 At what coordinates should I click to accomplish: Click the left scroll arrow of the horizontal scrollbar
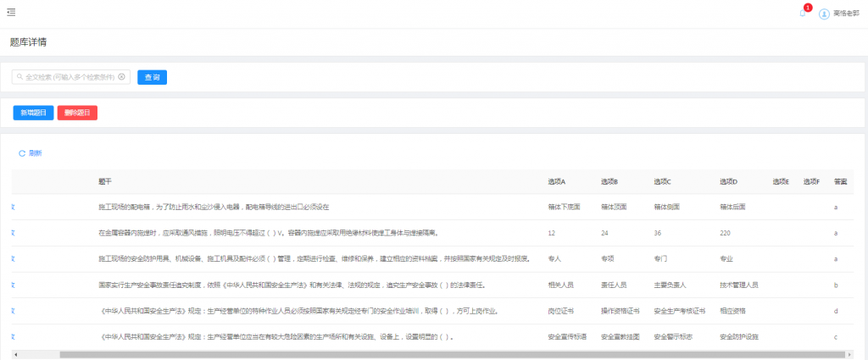coord(14,354)
